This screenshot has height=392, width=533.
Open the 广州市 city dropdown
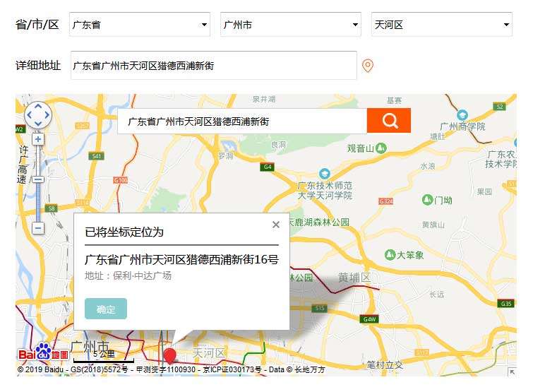point(292,25)
